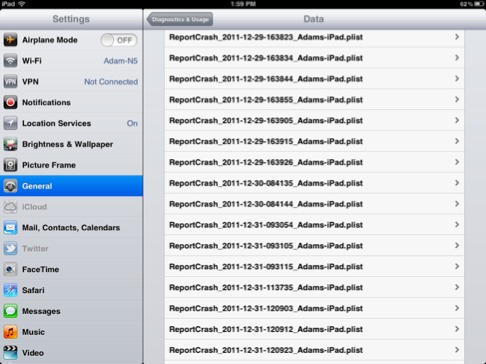Open chevron for ReportCrash 2011-12-29-163844
Viewport: 486px width, 364px height.
point(457,79)
